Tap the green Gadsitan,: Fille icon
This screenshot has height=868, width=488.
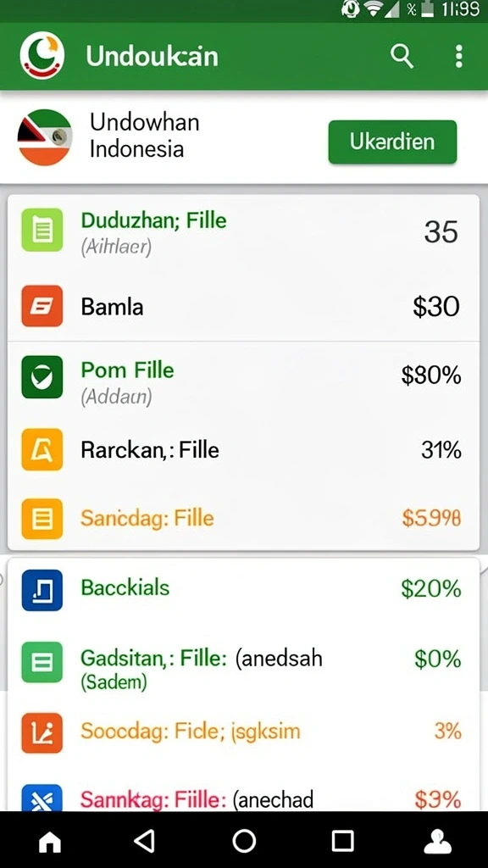click(x=42, y=662)
